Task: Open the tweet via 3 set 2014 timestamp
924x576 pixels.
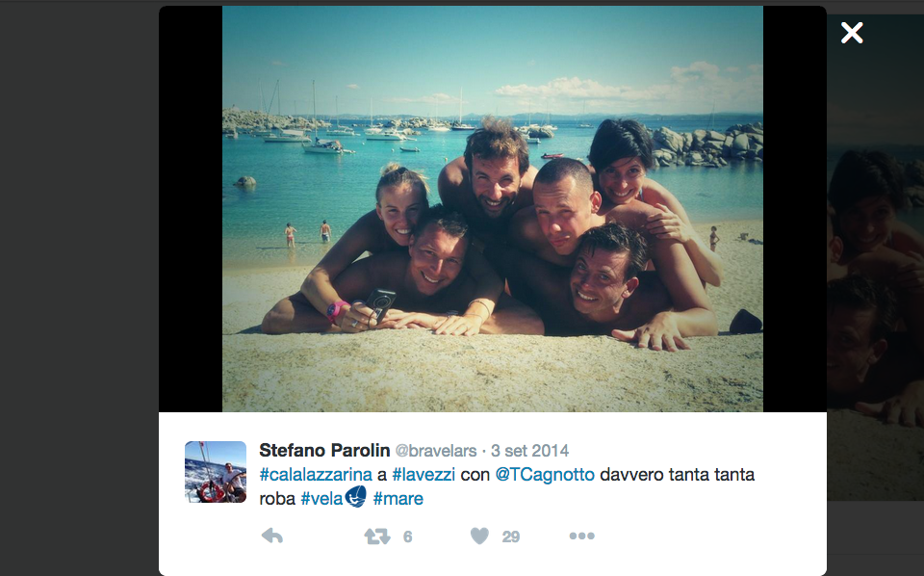Action: 529,451
